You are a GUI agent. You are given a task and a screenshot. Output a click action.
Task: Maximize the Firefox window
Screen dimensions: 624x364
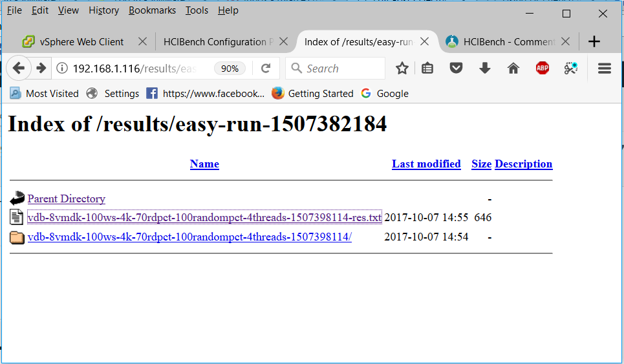click(566, 14)
